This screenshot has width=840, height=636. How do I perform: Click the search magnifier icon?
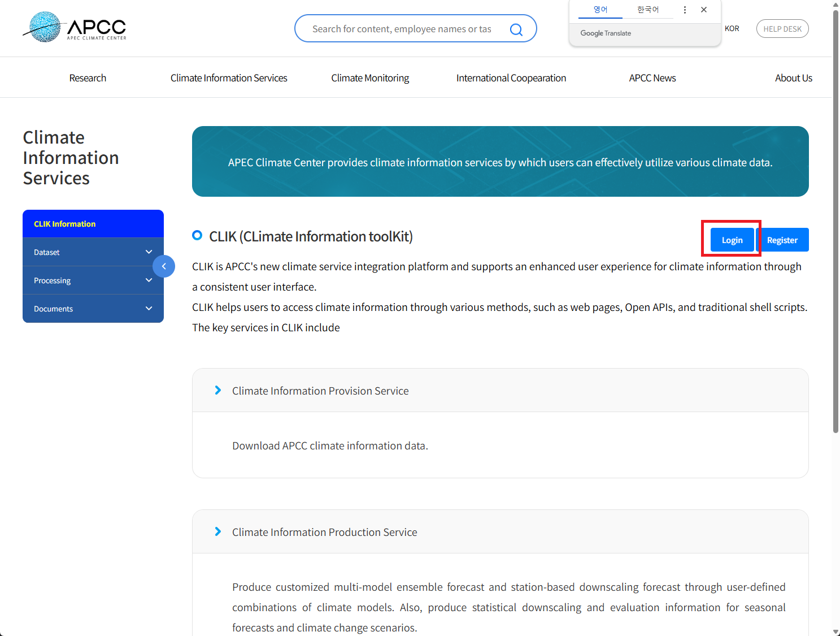[x=516, y=29]
